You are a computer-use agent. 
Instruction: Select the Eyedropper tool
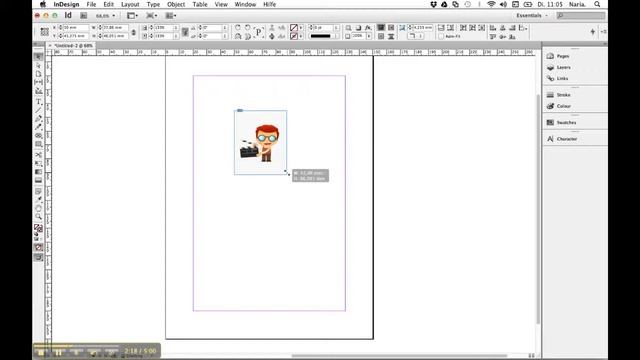38,200
